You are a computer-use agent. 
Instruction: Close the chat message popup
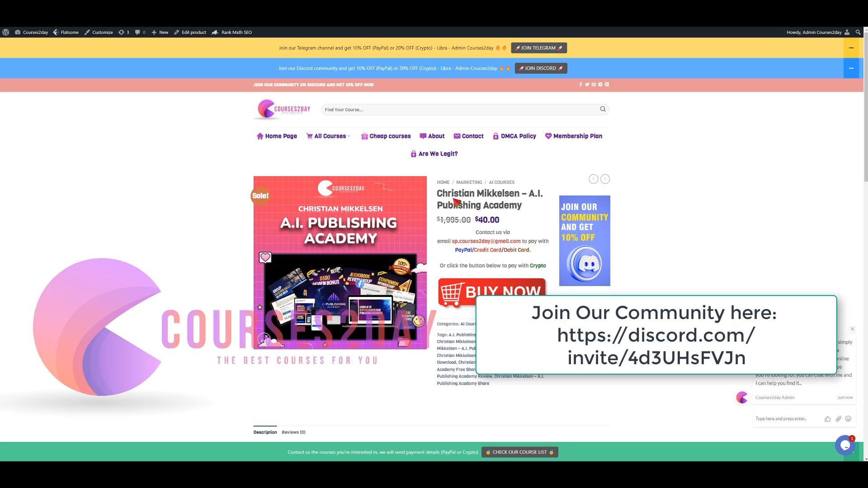[853, 329]
